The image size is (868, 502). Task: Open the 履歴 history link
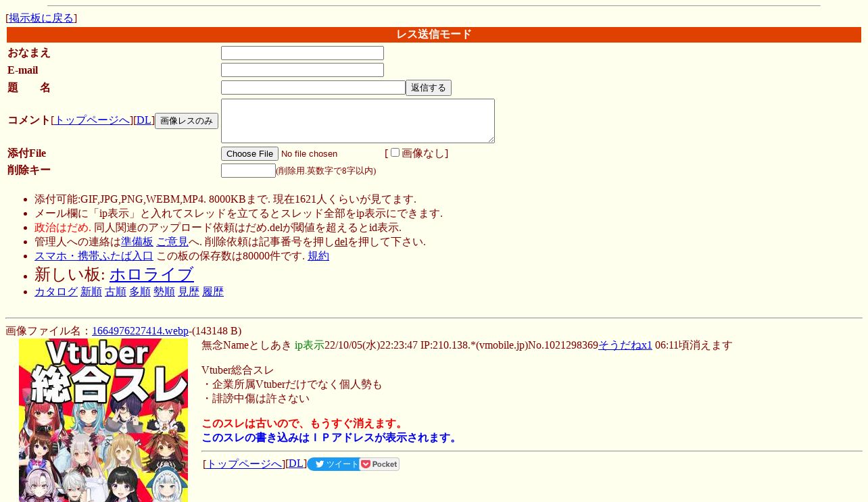click(x=213, y=292)
